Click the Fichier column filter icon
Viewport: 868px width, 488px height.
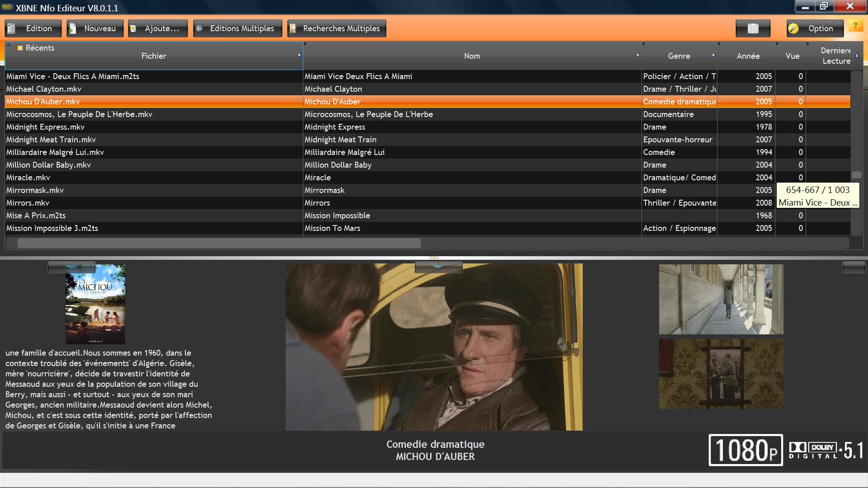click(300, 56)
